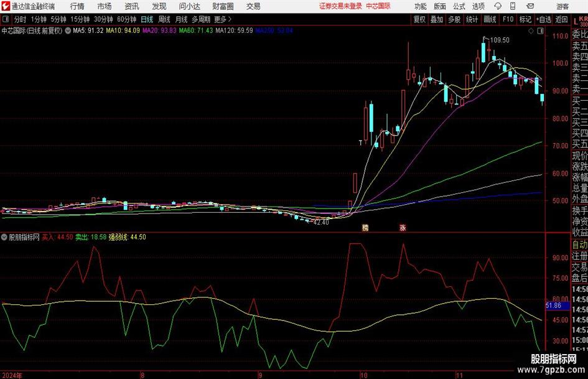Viewport: 588px width, 379px height.
Task: Click the 强弱线: 44.50 indicator value
Action: tap(127, 237)
